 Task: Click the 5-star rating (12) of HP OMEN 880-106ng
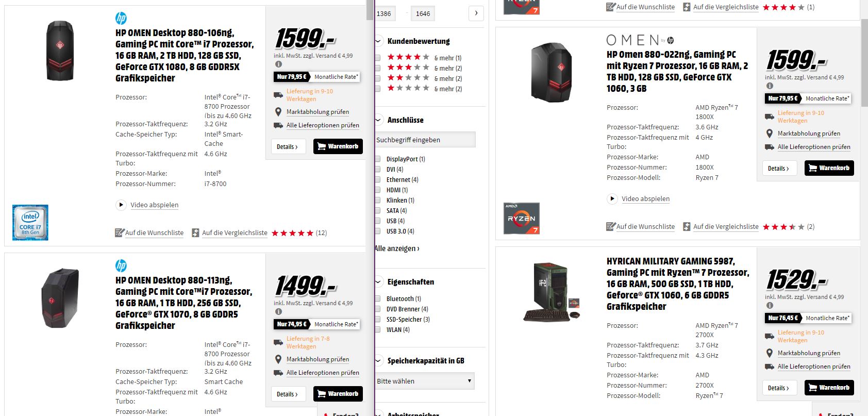[x=293, y=233]
